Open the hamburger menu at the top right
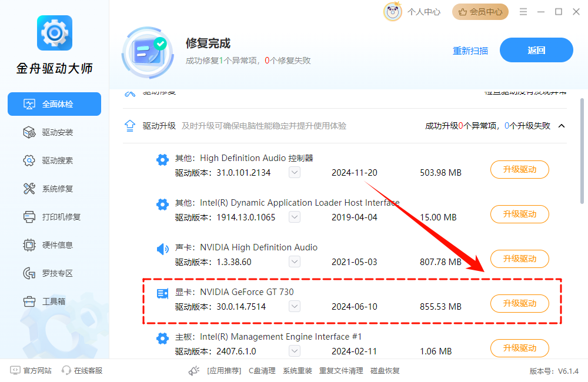Viewport: 588px width, 382px height. click(x=523, y=11)
